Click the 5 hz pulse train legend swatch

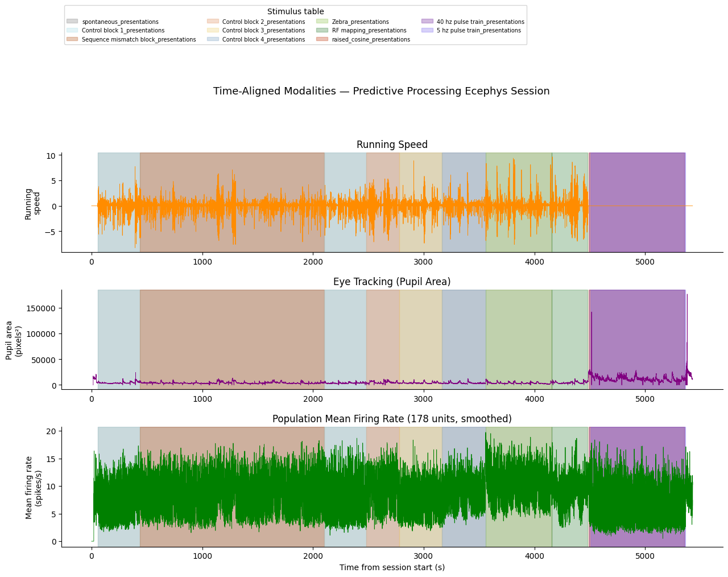[427, 31]
